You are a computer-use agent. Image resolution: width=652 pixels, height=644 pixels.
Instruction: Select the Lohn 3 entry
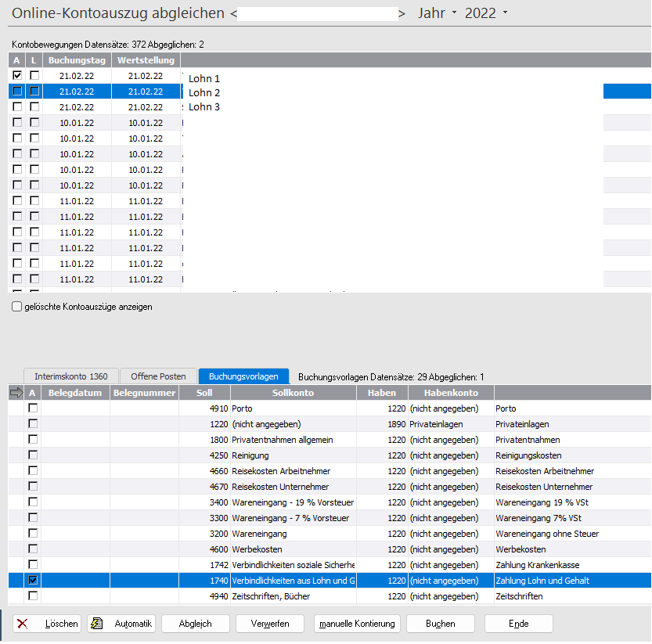click(204, 107)
